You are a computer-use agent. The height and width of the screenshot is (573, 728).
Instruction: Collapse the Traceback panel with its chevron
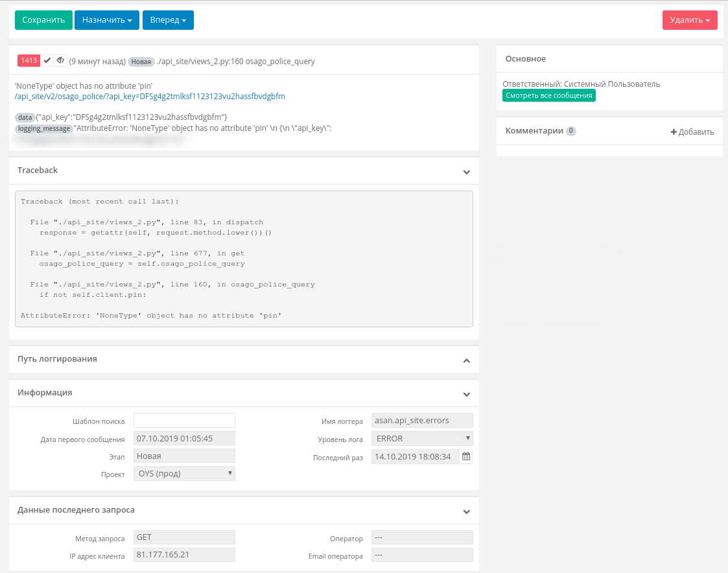click(466, 172)
